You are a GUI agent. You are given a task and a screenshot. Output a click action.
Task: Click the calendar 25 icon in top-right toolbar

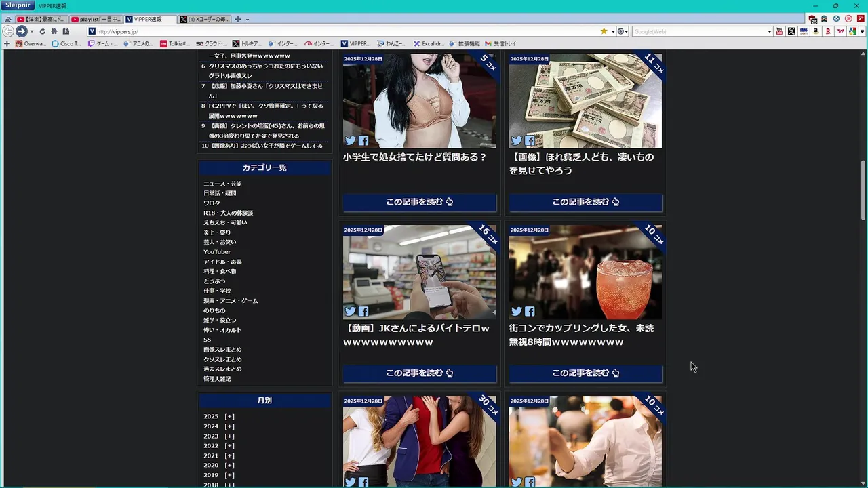812,19
